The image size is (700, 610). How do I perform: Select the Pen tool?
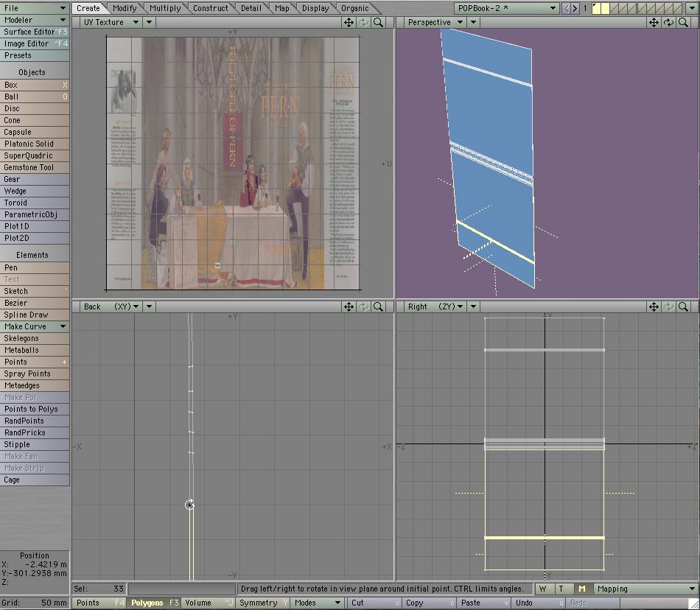pyautogui.click(x=35, y=267)
